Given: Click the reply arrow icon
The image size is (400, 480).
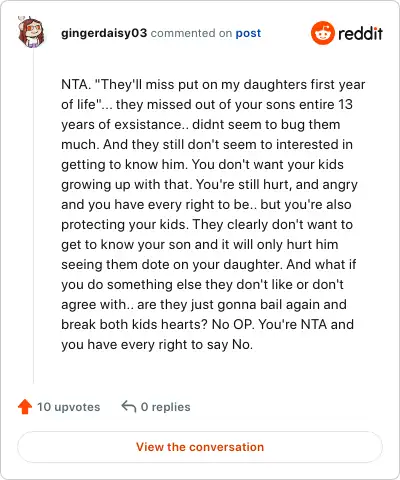Looking at the screenshot, I should coord(129,406).
